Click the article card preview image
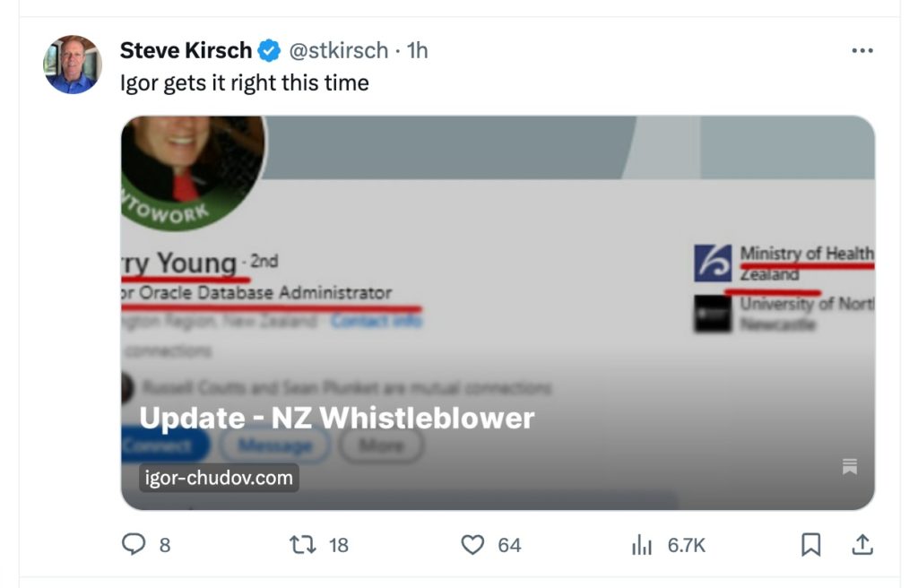This screenshot has width=918, height=588. 498,269
